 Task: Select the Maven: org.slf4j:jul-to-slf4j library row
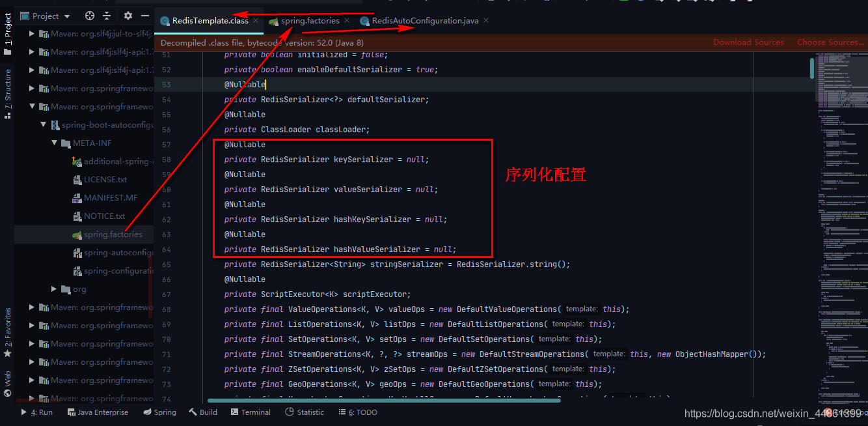[84, 34]
